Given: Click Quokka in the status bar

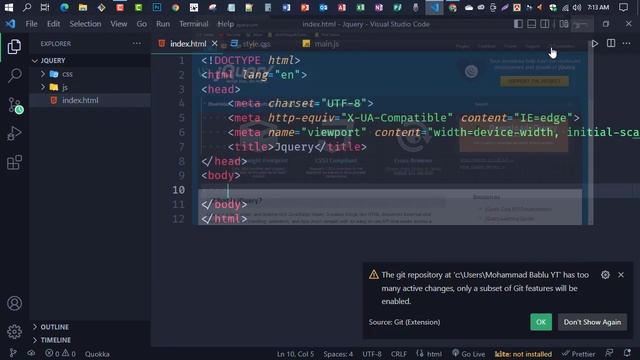Looking at the screenshot, I should point(97,353).
